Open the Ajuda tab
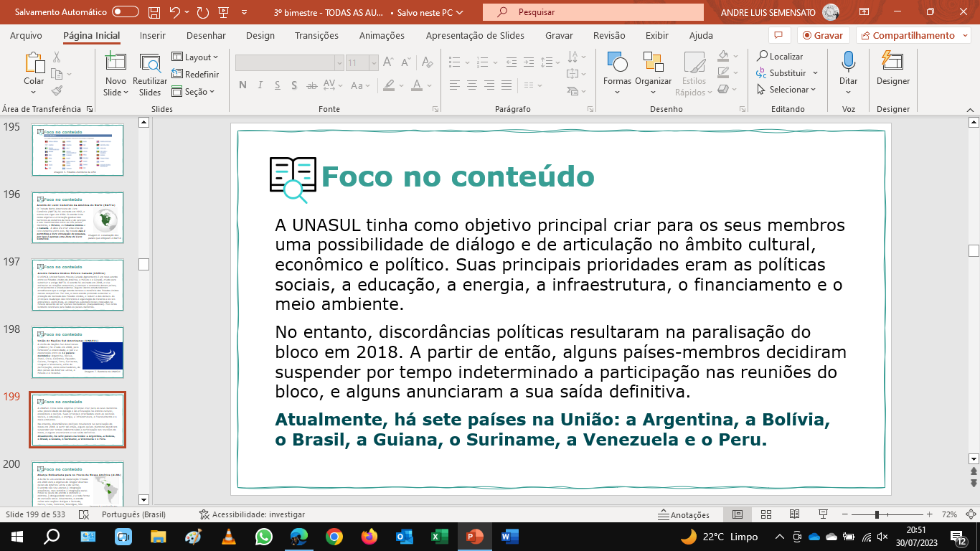Viewport: 980px width, 551px height. [x=701, y=35]
